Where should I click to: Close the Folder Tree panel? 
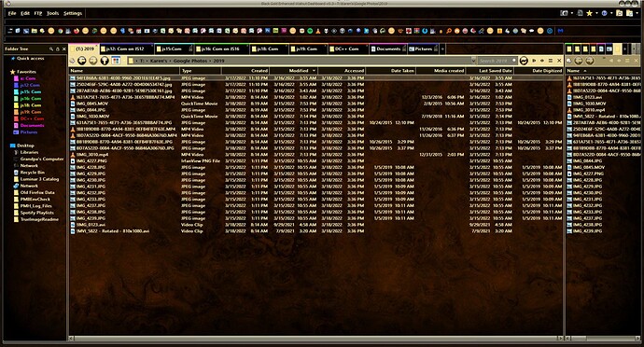click(64, 49)
